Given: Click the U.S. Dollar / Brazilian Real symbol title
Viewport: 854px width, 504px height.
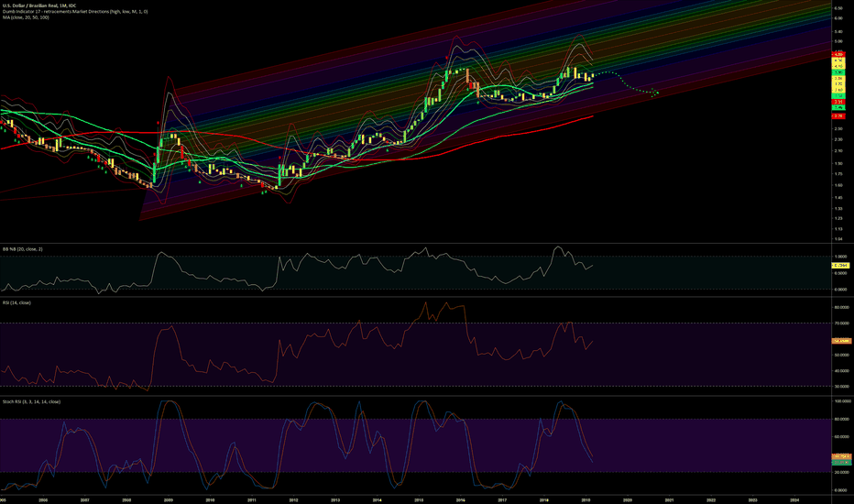Looking at the screenshot, I should pos(38,5).
